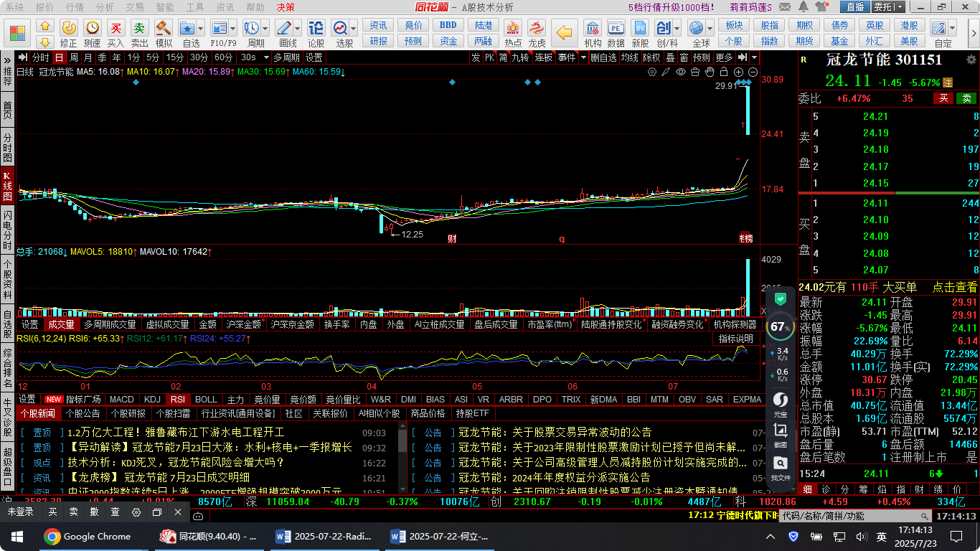Zoom out chart with minus circle icon

(753, 72)
